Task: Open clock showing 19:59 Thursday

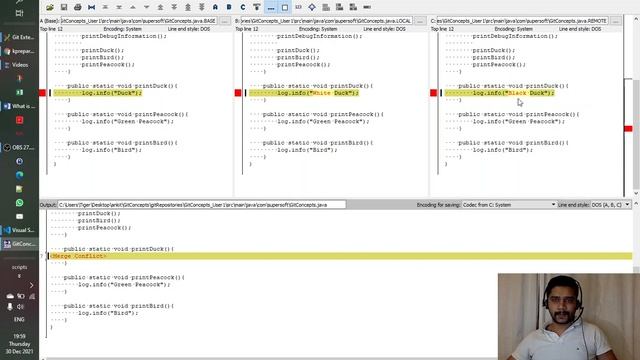Action: tap(19, 344)
